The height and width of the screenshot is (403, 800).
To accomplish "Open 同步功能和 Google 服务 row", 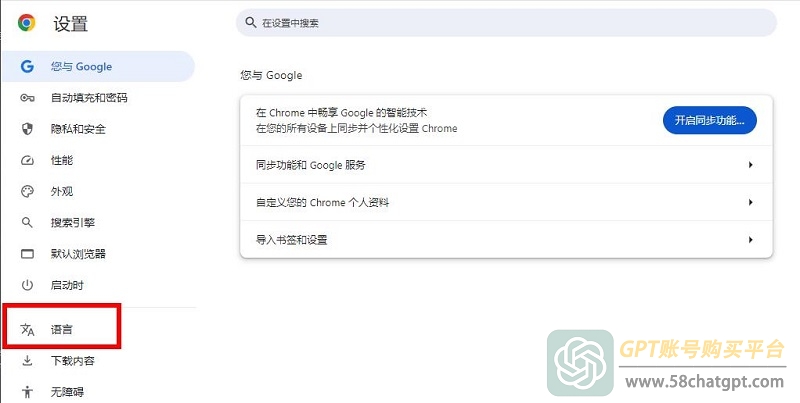I will [x=506, y=165].
